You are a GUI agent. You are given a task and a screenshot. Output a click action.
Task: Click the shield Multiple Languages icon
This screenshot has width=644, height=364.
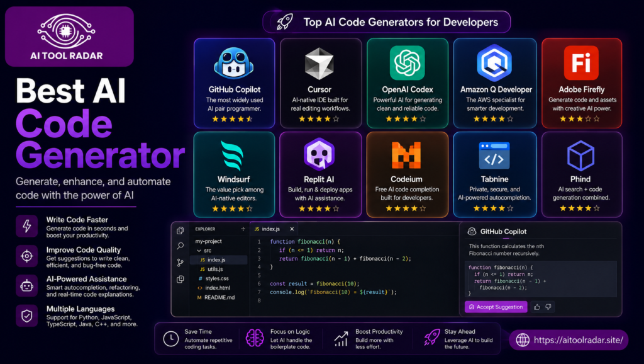click(x=26, y=316)
